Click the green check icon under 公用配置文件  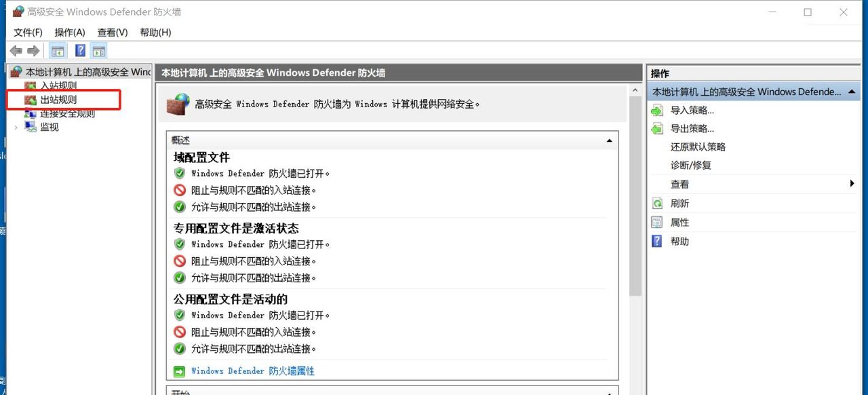179,349
